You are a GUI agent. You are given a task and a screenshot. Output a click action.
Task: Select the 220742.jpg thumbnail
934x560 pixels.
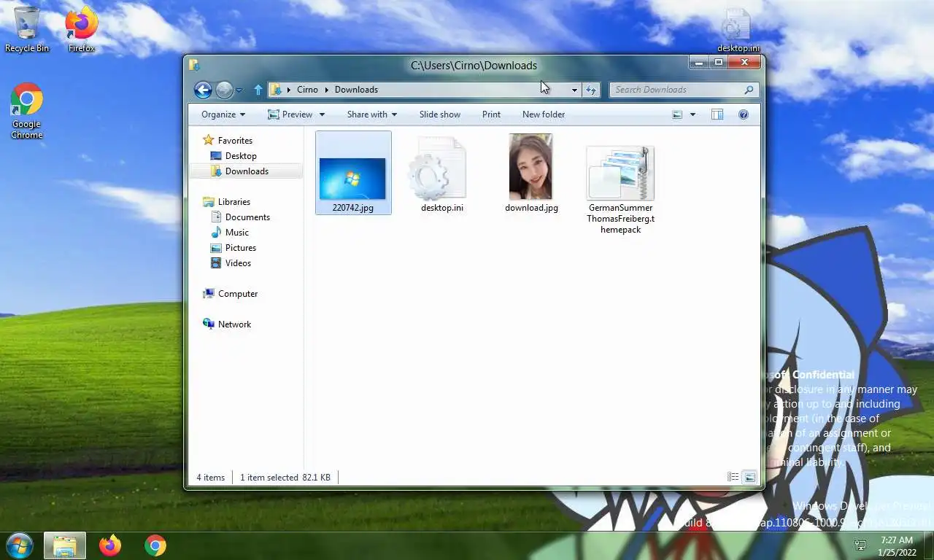352,179
